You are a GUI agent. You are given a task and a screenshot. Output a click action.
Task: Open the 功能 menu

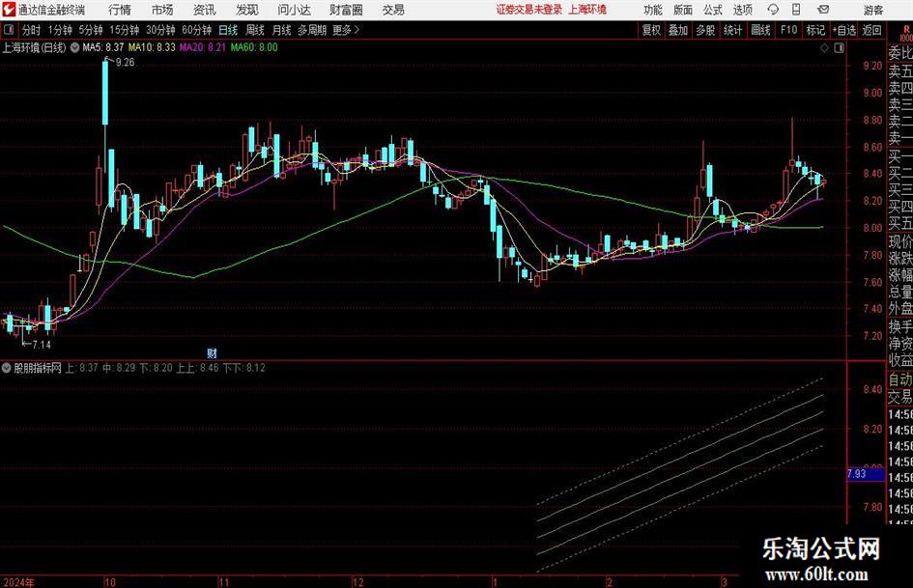coord(653,10)
